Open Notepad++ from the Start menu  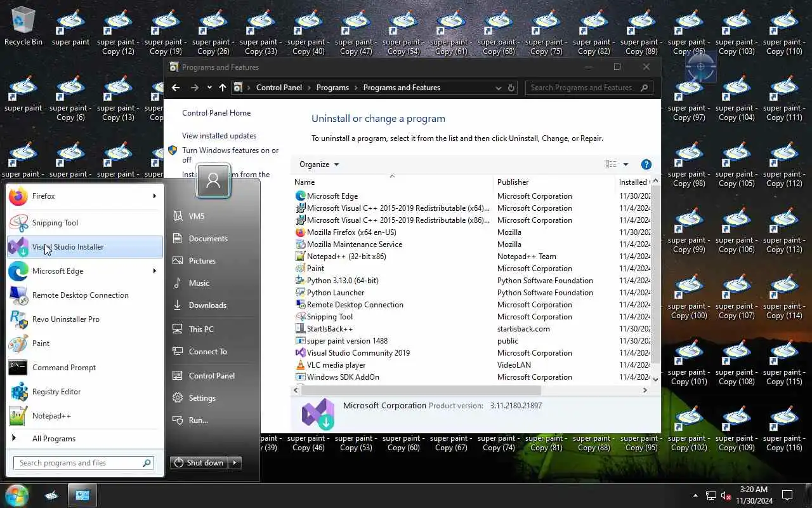(x=85, y=416)
